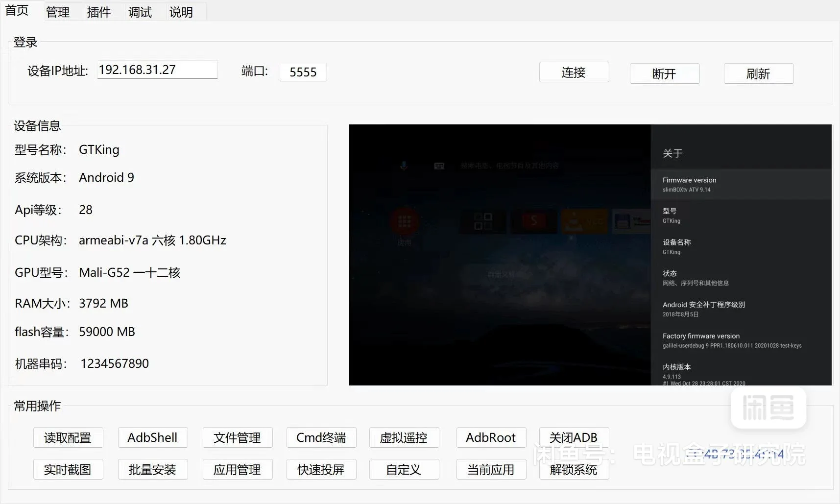Open 批量安装 batch install
The image size is (840, 504).
(x=152, y=469)
